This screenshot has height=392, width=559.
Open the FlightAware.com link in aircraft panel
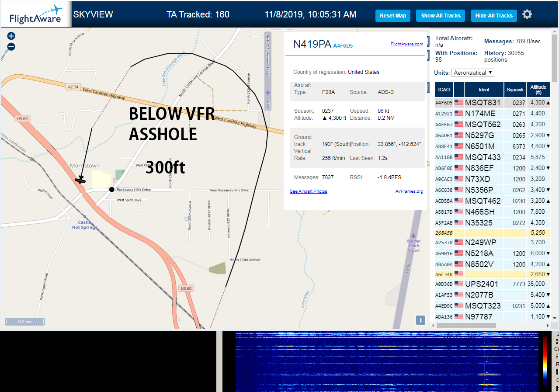coord(406,44)
